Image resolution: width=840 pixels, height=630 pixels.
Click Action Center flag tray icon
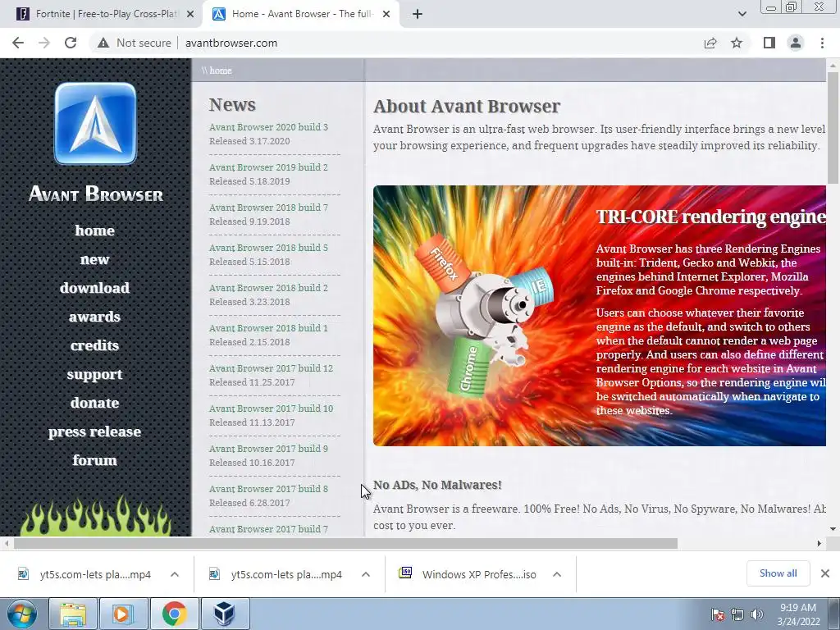717,614
